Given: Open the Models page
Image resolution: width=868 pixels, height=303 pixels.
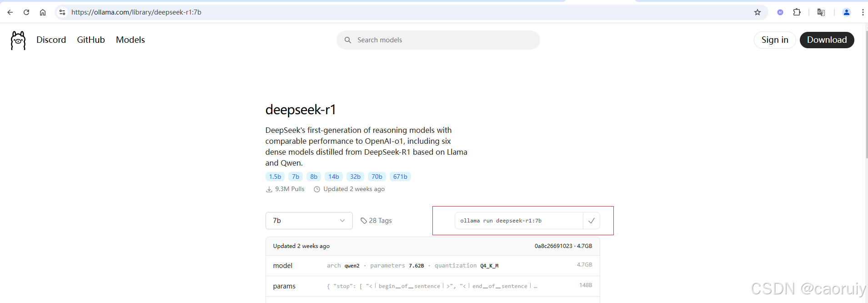Looking at the screenshot, I should (130, 40).
